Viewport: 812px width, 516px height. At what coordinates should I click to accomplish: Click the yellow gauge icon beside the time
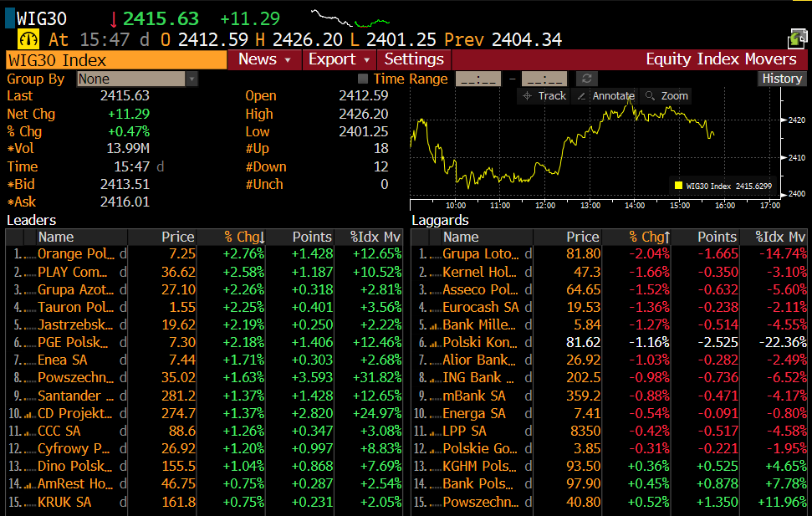(x=28, y=39)
